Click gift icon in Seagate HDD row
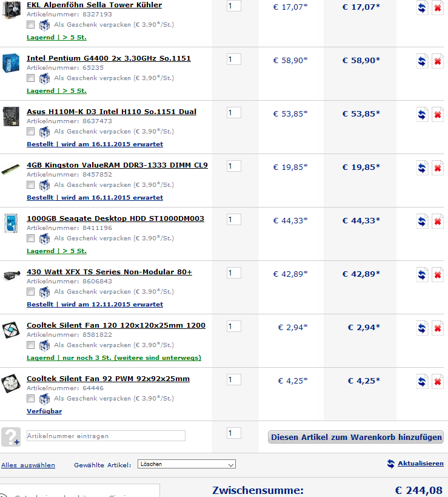 [44, 238]
